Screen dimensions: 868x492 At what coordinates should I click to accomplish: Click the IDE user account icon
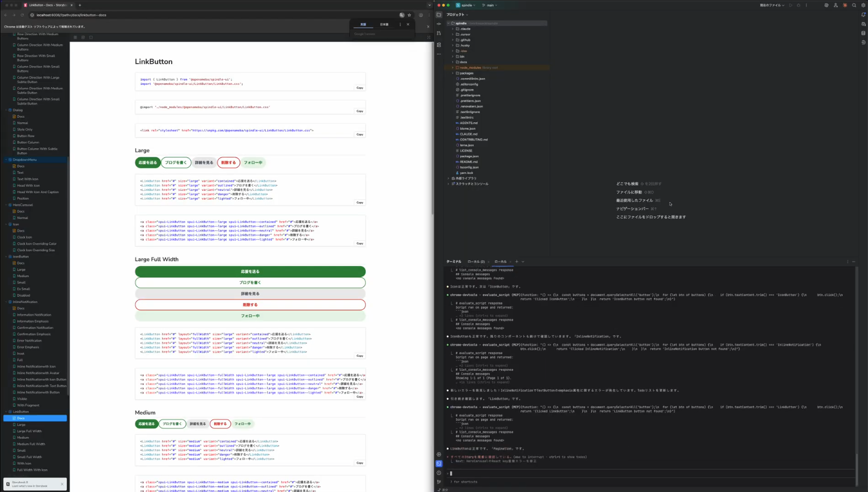837,5
